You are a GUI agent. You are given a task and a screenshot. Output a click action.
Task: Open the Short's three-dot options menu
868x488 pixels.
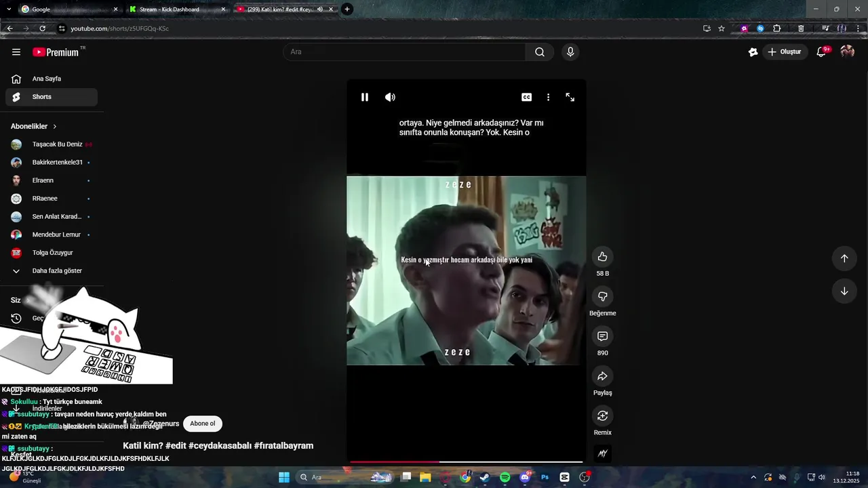pyautogui.click(x=549, y=97)
